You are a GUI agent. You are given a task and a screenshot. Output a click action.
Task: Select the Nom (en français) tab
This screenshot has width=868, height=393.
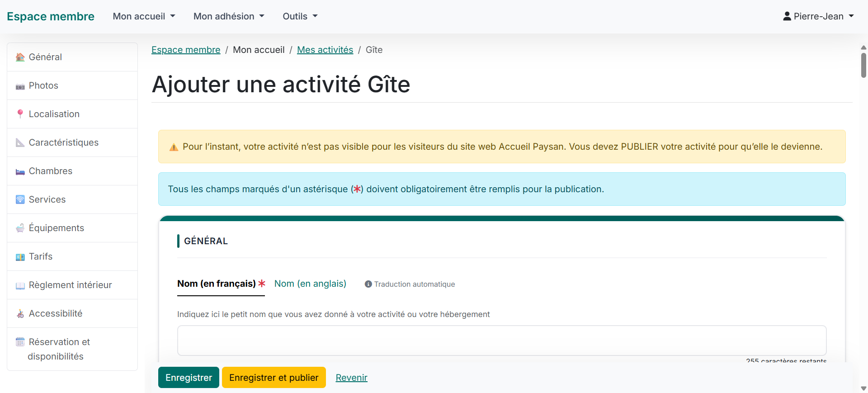tap(217, 284)
